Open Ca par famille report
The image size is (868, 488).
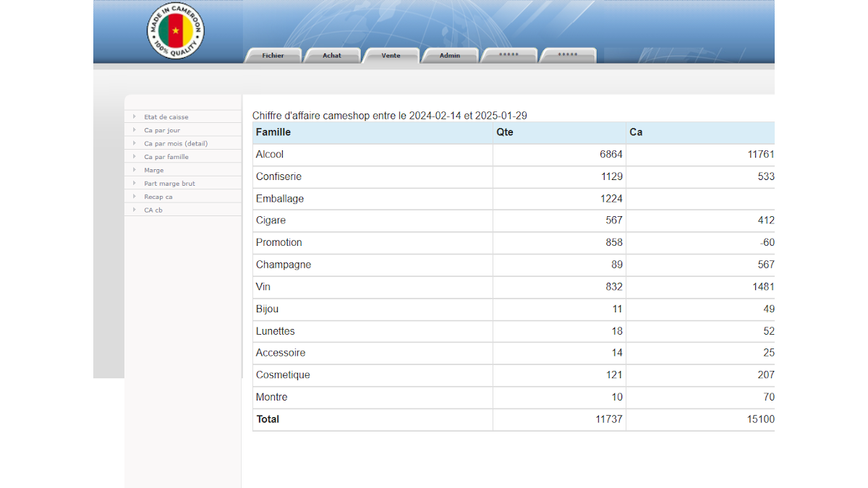pos(166,157)
